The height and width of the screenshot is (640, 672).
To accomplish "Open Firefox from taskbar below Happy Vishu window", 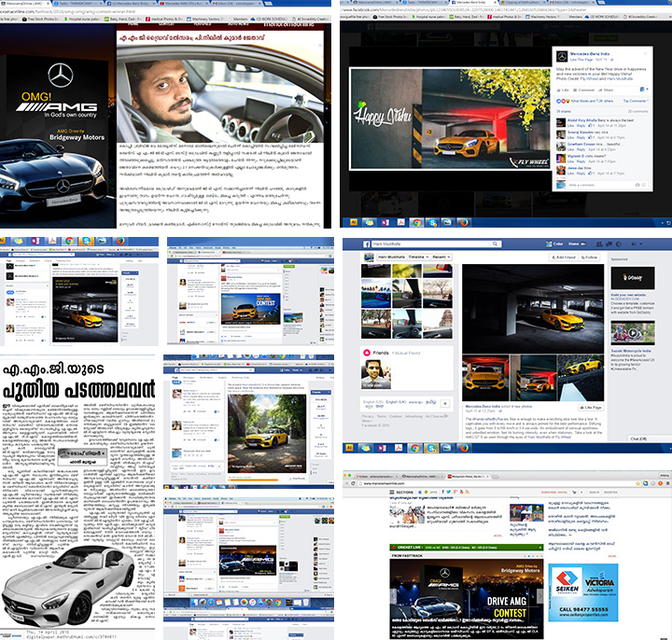I will (x=464, y=222).
